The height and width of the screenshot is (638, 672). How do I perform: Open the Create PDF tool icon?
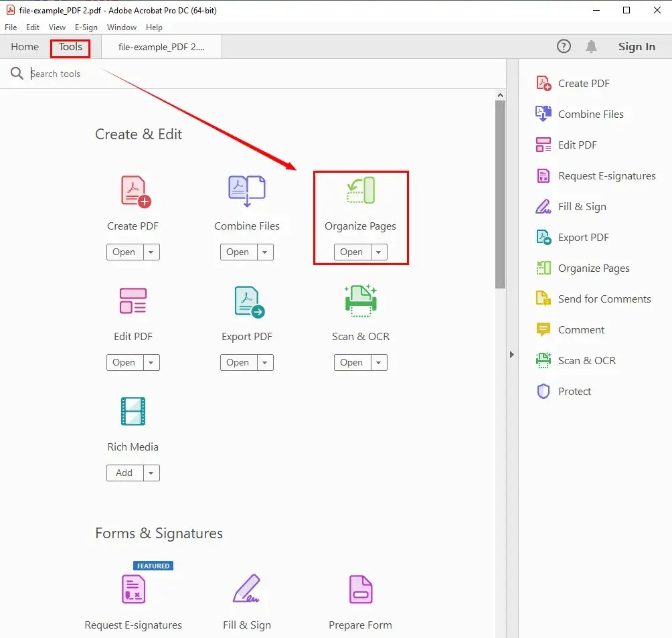(133, 190)
